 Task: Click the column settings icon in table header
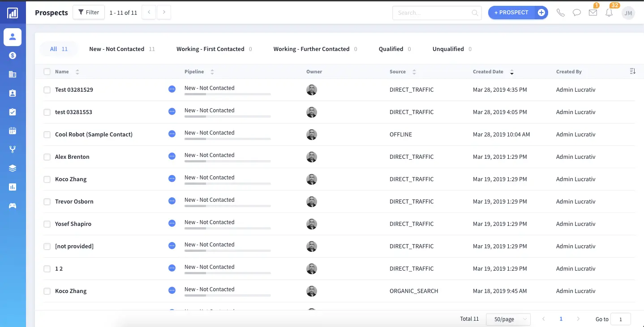(x=632, y=72)
